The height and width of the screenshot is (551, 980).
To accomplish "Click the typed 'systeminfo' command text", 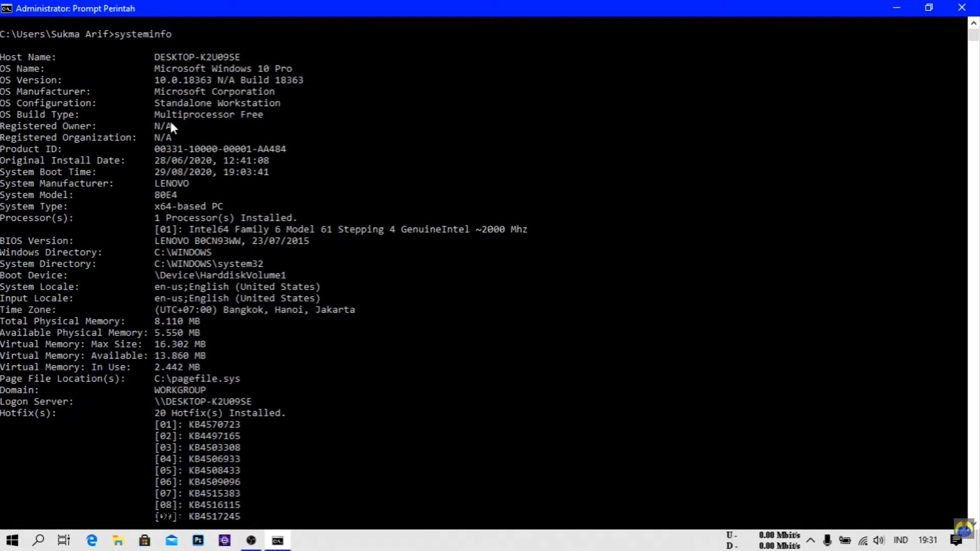I will coord(143,34).
